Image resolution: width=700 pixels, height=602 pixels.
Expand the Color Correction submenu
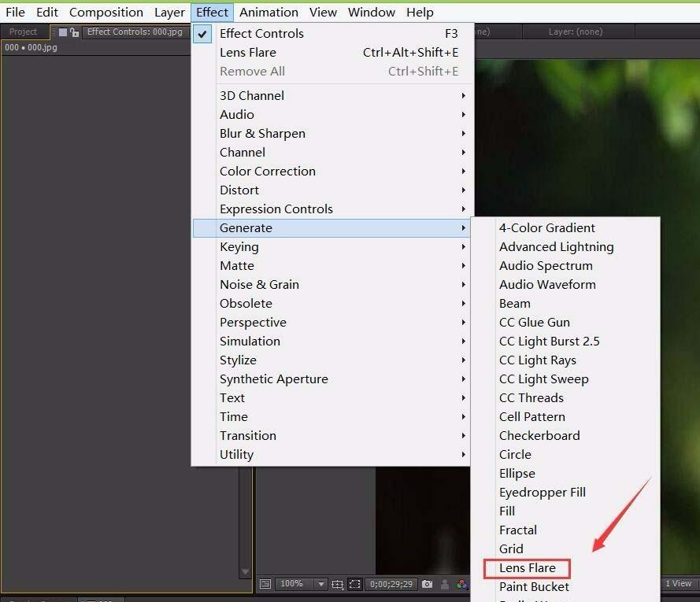click(267, 171)
